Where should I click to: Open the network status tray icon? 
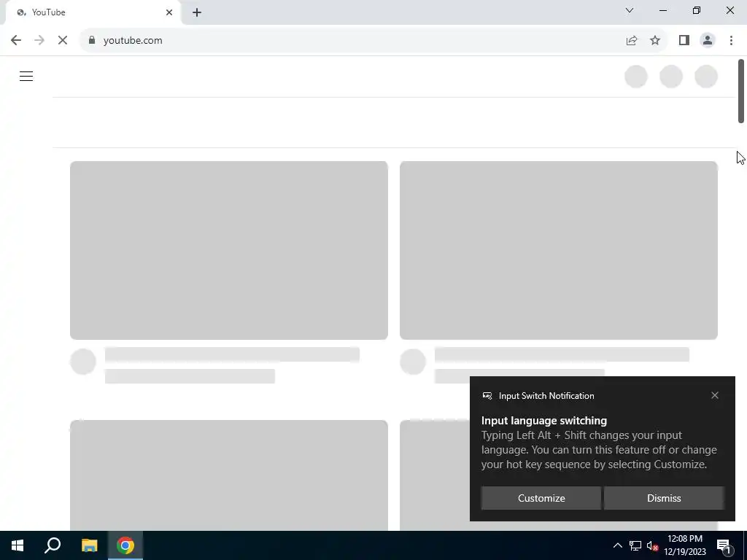point(635,545)
